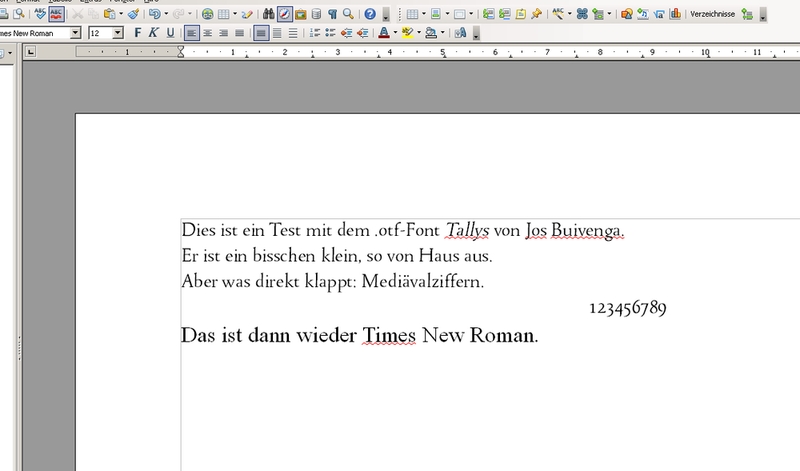Click the standard toolbar Table icon

point(223,14)
